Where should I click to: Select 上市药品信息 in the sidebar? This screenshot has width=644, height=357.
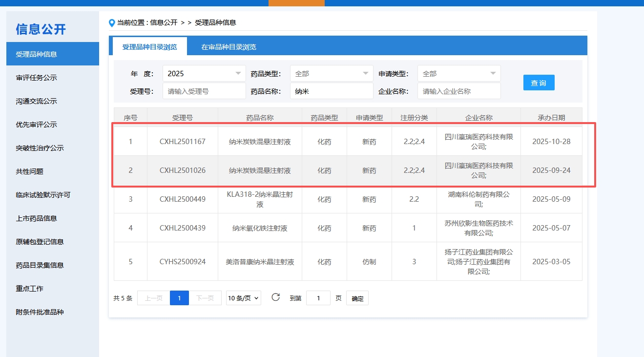point(37,218)
